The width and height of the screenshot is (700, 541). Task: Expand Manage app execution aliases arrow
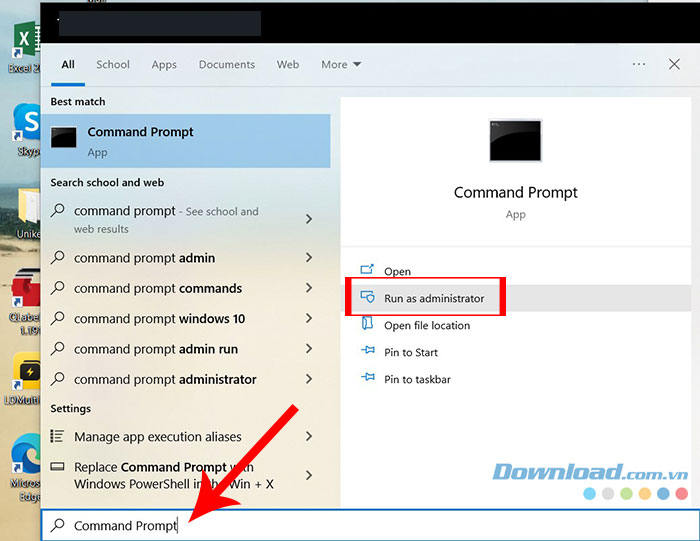pyautogui.click(x=308, y=437)
